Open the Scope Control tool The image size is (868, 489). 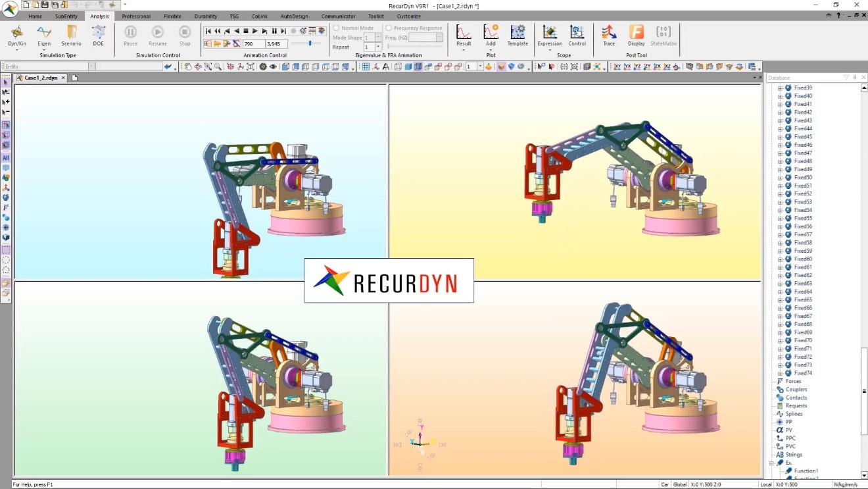click(577, 34)
